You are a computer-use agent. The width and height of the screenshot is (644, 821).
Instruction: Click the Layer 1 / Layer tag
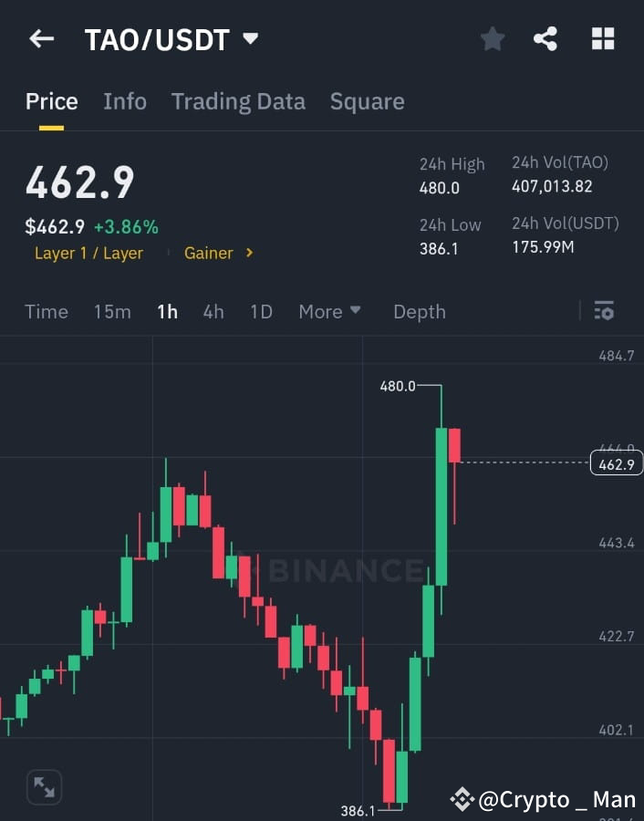[x=88, y=253]
